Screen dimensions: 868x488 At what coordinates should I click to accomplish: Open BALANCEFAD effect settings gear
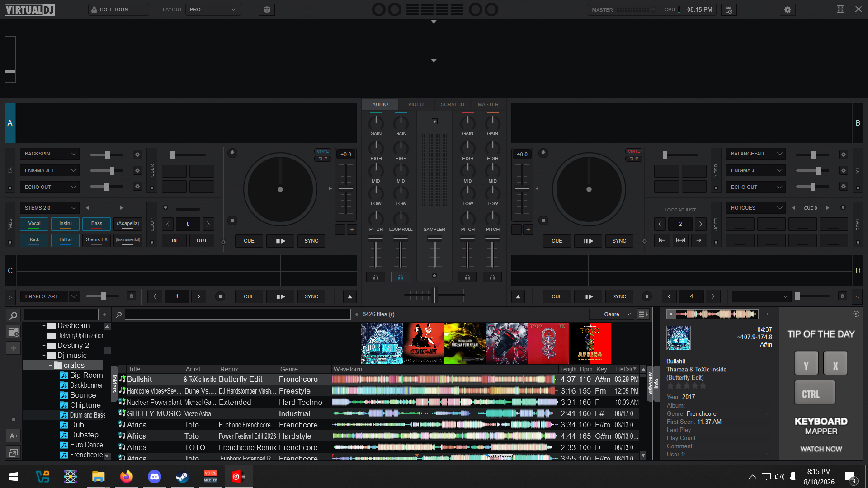[x=843, y=155]
